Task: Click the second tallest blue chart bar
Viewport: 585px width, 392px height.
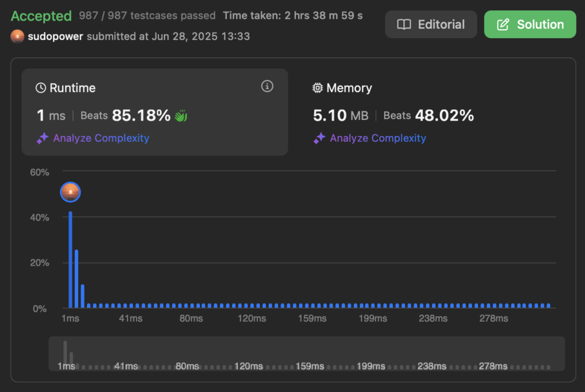Action: click(77, 278)
